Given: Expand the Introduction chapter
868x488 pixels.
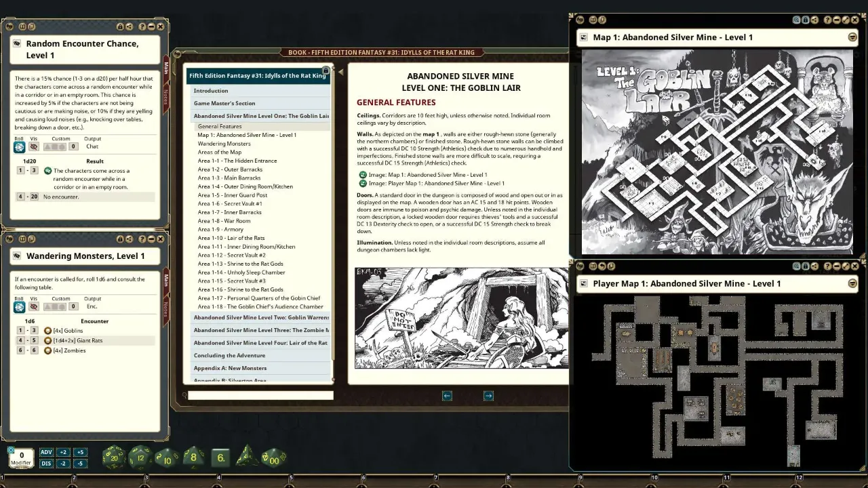Looking at the screenshot, I should pos(261,91).
